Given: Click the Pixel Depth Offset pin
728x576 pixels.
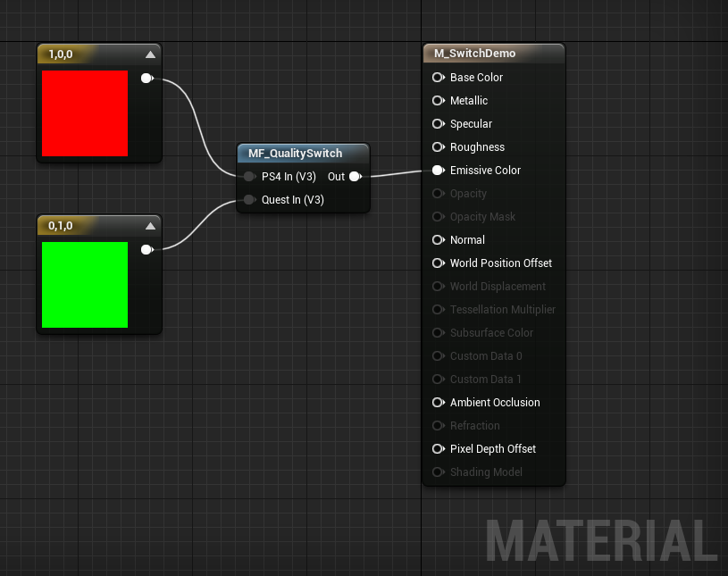Looking at the screenshot, I should (438, 449).
